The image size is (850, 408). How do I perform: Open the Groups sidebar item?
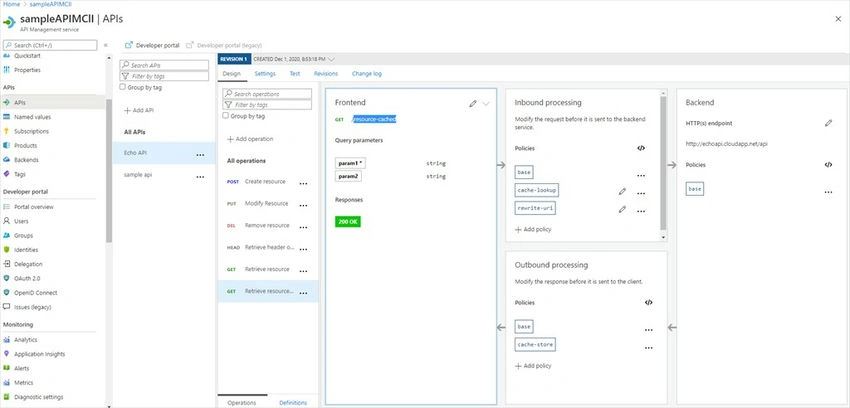(23, 236)
